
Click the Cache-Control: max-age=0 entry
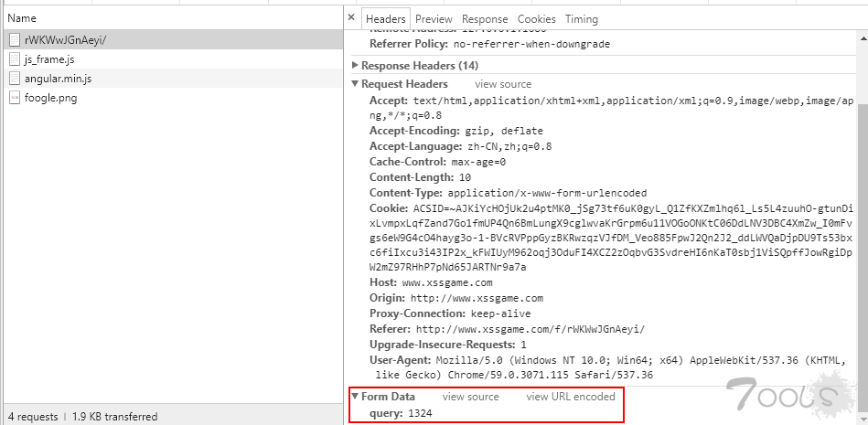[x=438, y=162]
